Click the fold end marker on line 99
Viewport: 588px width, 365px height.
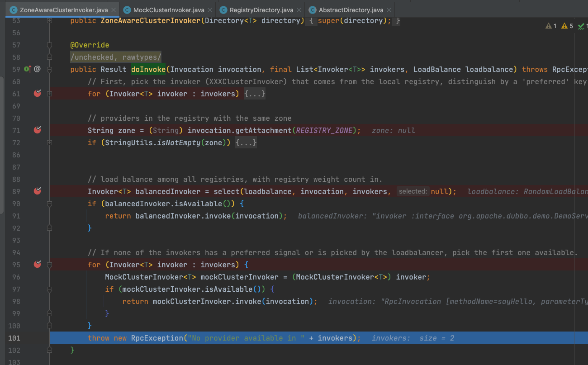click(x=50, y=314)
